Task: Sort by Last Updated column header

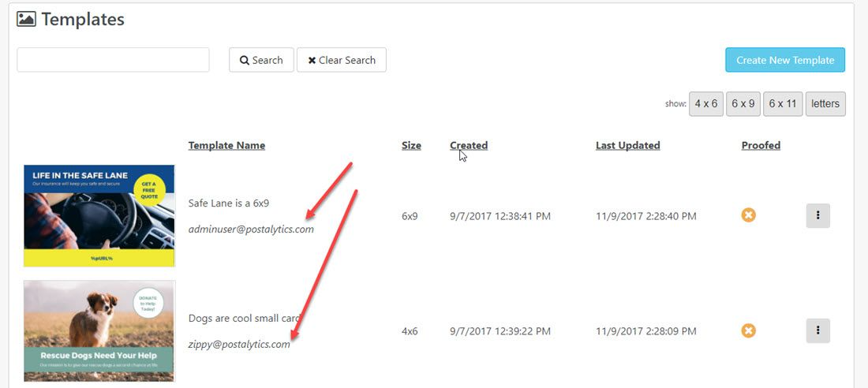Action: coord(628,146)
